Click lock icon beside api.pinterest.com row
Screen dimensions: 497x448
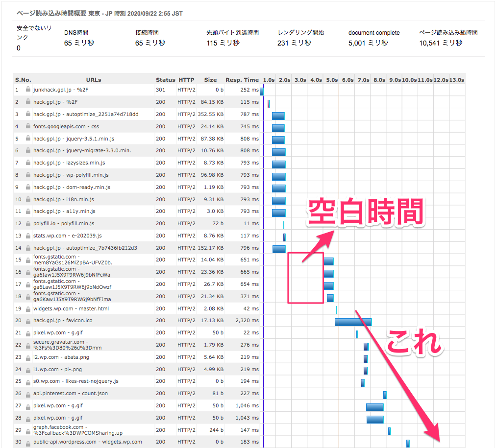(x=28, y=393)
